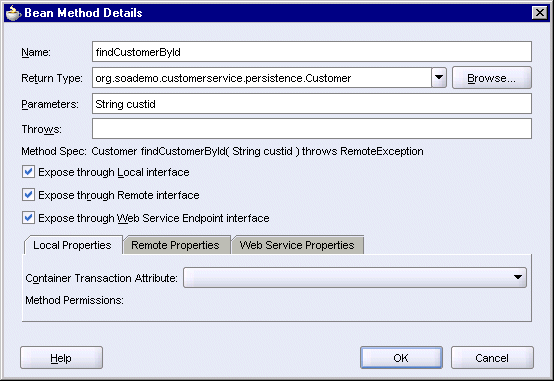Select the Parameters field with String custid
Viewport: 554px width, 381px height.
click(x=312, y=104)
